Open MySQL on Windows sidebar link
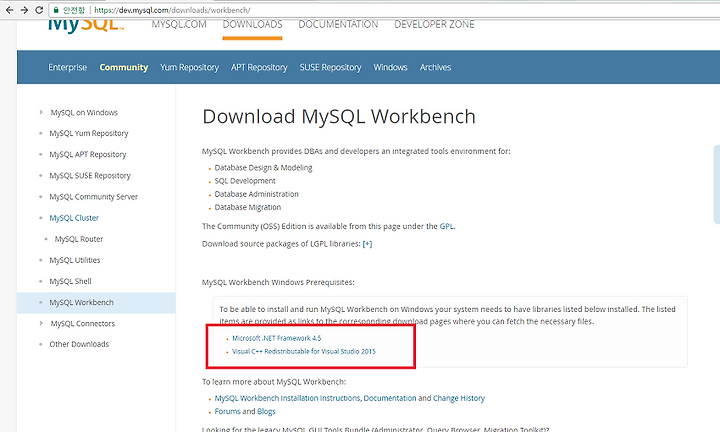720x432 pixels. (84, 112)
